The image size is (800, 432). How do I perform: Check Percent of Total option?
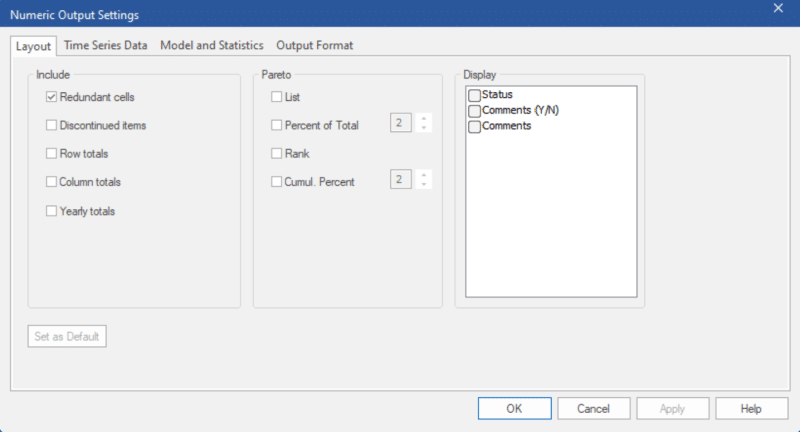[x=277, y=125]
